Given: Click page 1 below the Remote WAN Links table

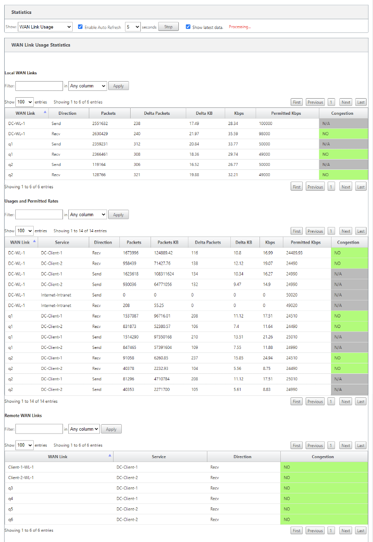Looking at the screenshot, I should tap(331, 531).
